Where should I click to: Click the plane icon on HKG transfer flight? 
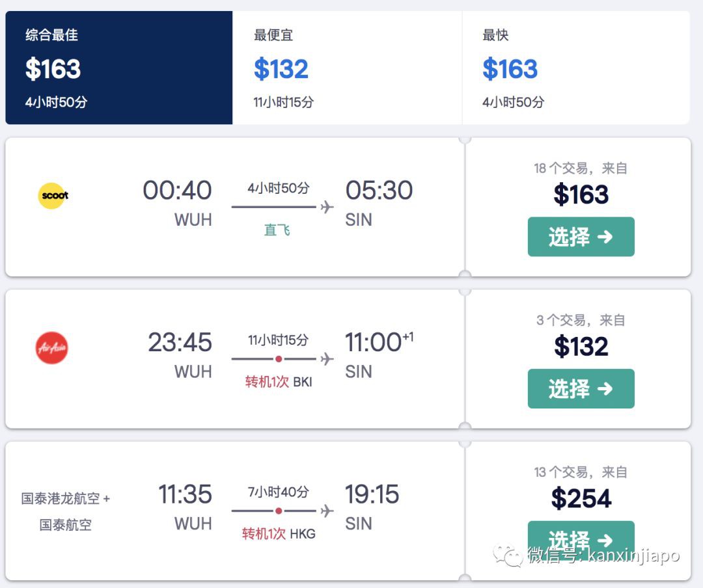pyautogui.click(x=327, y=511)
